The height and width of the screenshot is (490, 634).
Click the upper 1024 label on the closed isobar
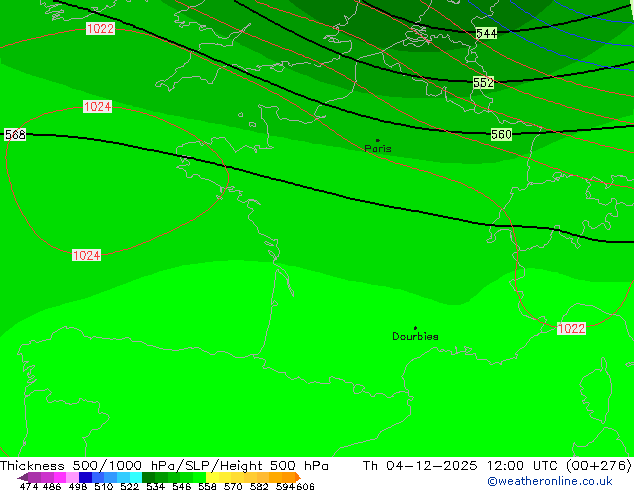tap(97, 107)
